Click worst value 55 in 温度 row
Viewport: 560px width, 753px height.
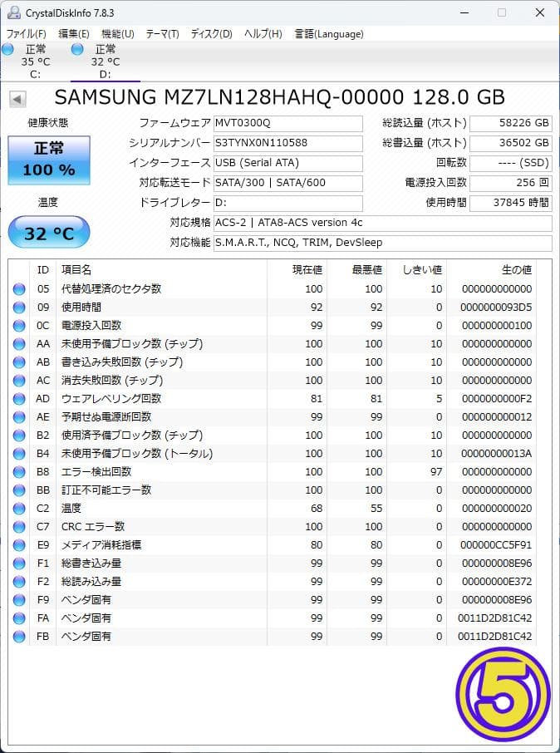(x=376, y=509)
